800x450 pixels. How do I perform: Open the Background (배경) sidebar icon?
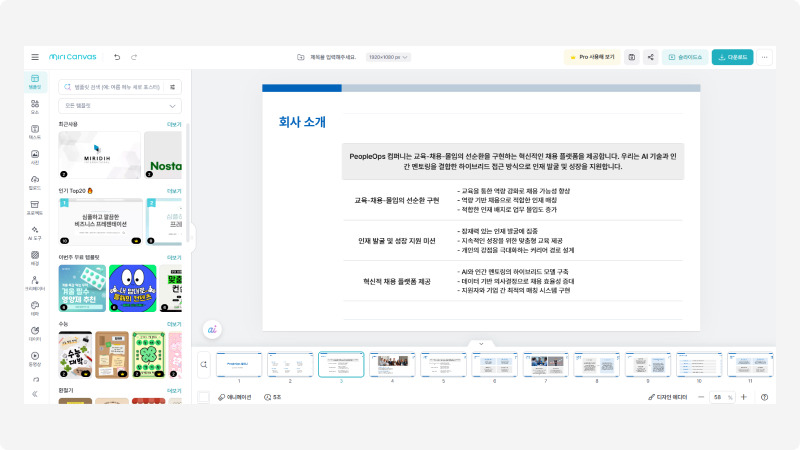click(35, 258)
